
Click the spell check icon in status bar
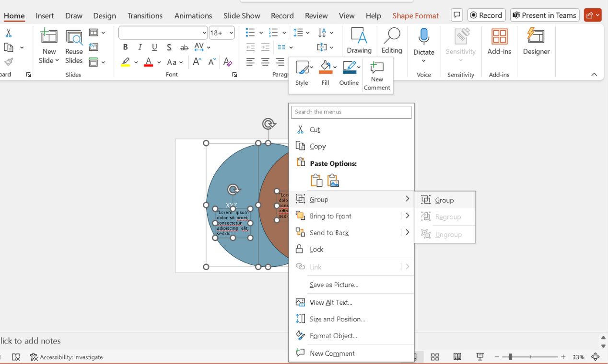(x=16, y=357)
